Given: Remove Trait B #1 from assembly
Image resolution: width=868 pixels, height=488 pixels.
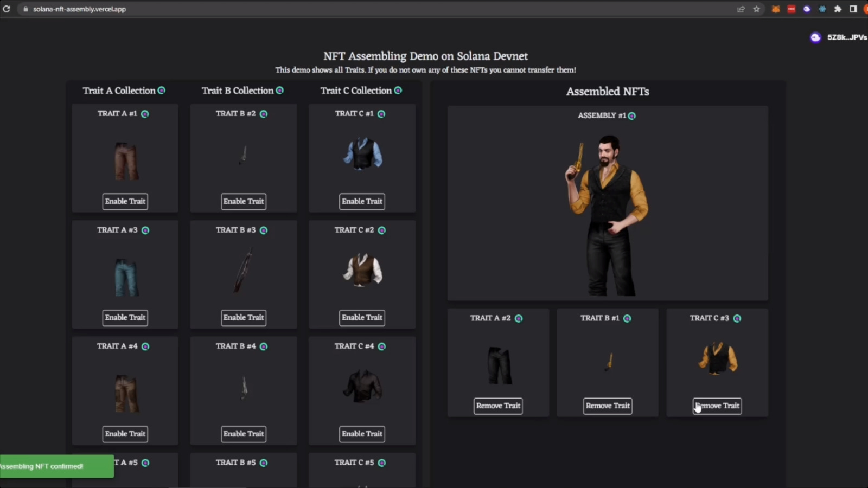Looking at the screenshot, I should (x=608, y=406).
